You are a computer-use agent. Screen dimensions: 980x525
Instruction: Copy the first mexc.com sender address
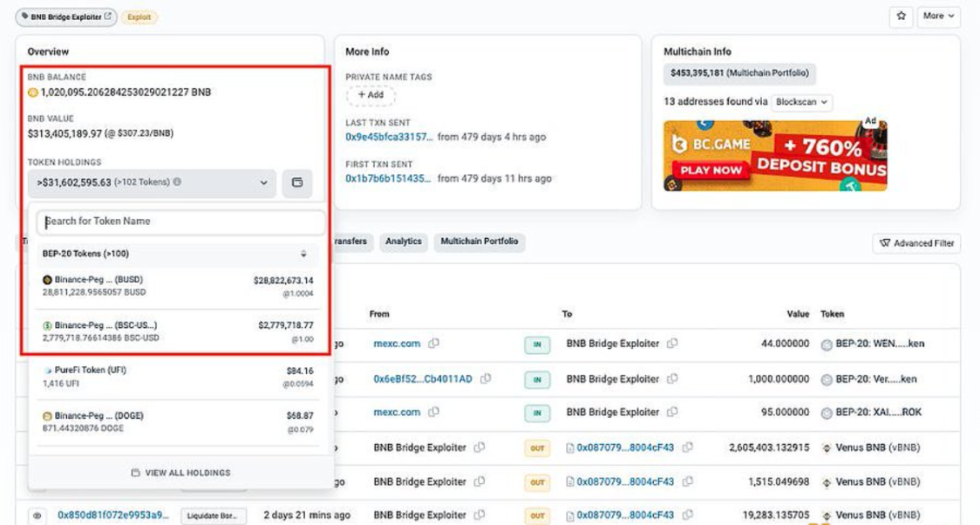click(433, 344)
